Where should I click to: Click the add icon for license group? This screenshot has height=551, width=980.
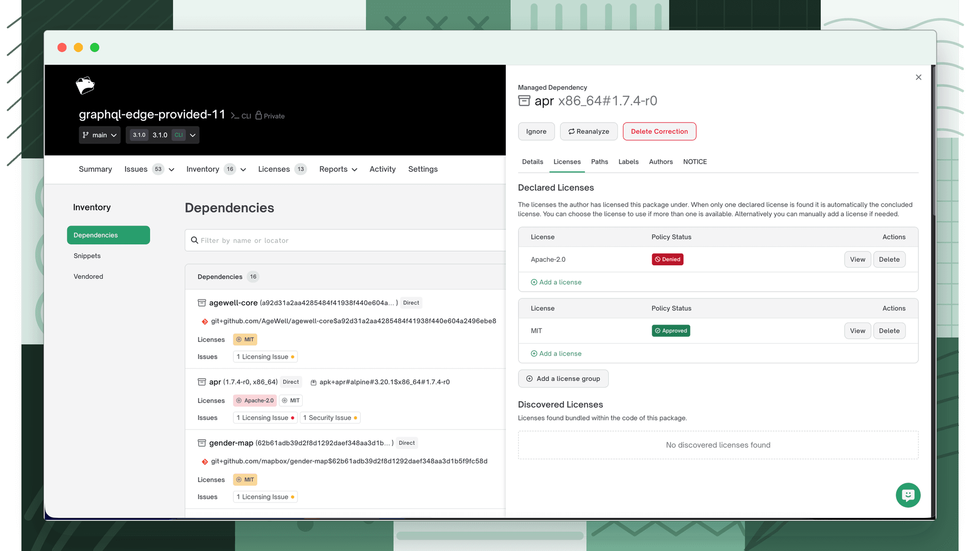click(529, 379)
